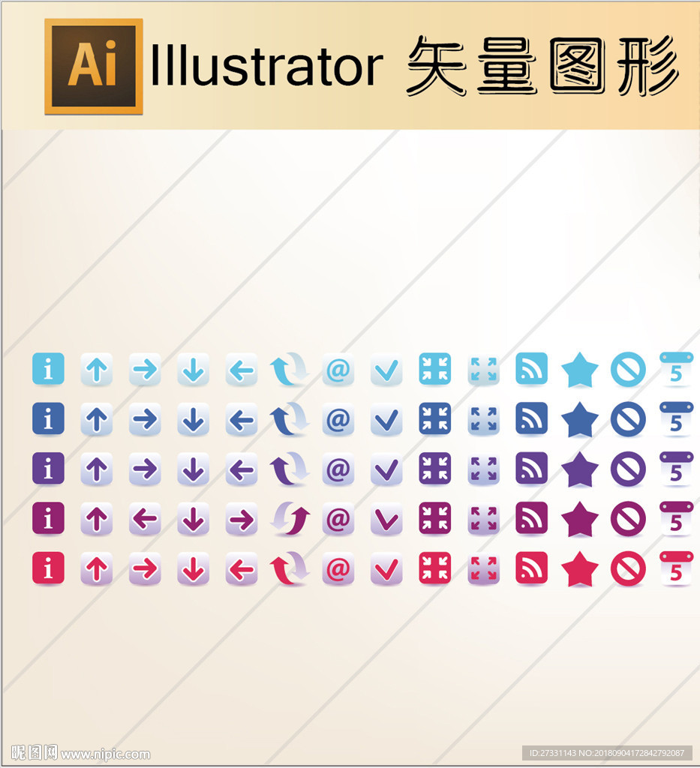700x768 pixels.
Task: Click the red star icon
Action: [579, 570]
